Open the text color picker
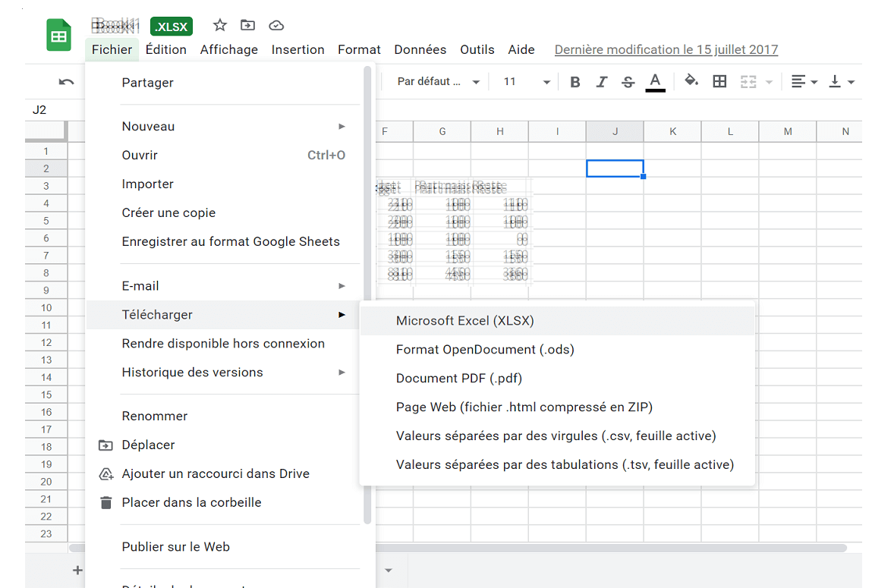 coord(655,82)
